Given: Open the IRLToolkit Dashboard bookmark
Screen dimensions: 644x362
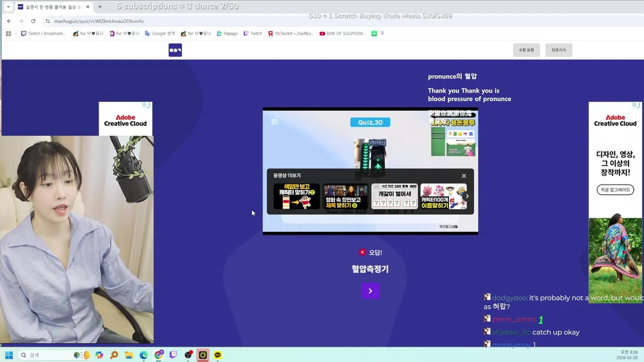Looking at the screenshot, I should [x=291, y=34].
